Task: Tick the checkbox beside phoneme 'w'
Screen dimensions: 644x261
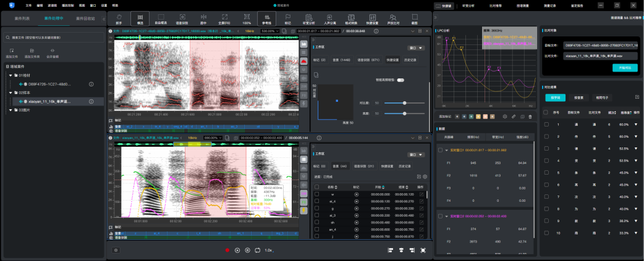Action: point(317,194)
